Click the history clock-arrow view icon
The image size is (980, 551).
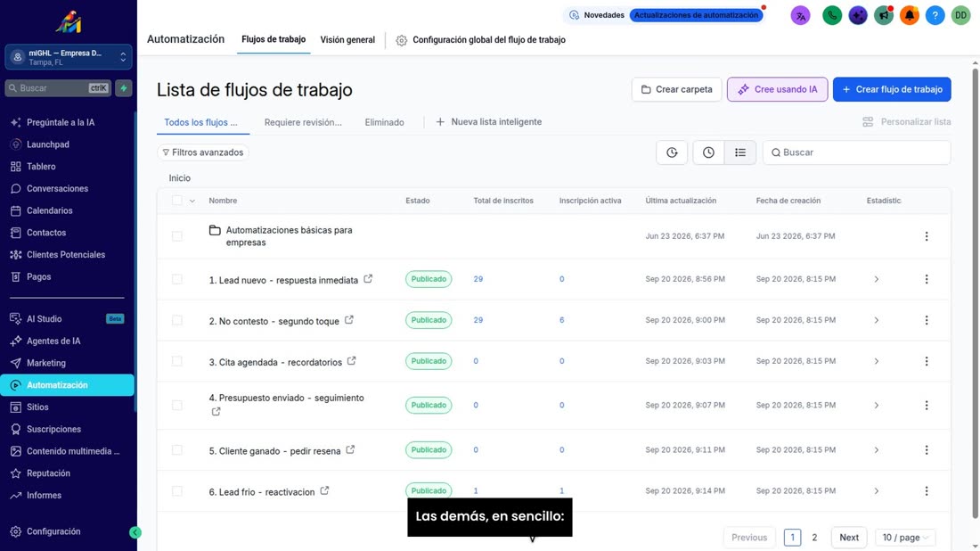672,152
